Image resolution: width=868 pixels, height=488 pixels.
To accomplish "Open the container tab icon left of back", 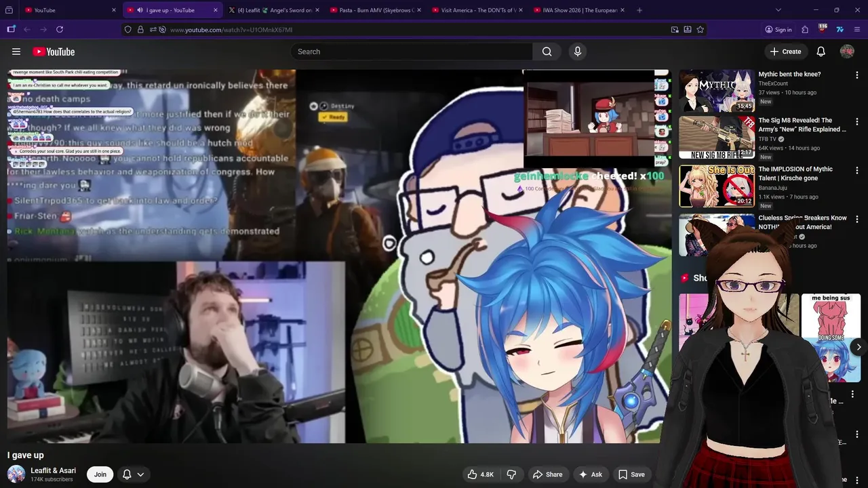I will [11, 30].
